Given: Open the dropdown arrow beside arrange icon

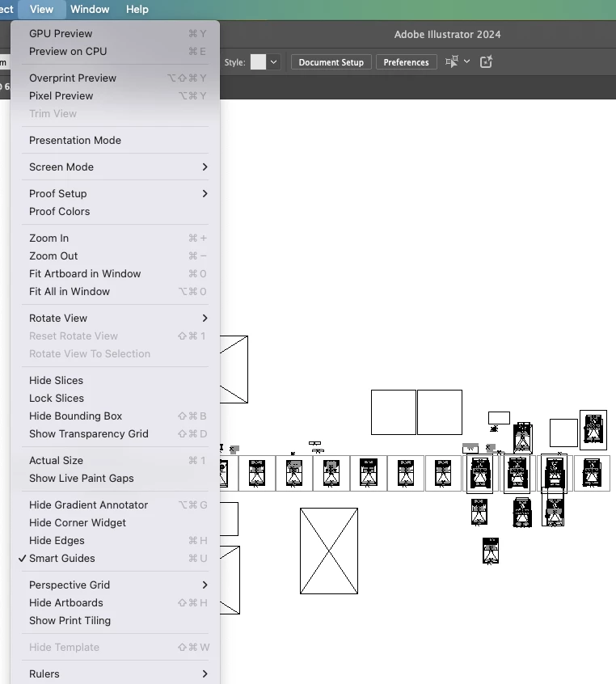Looking at the screenshot, I should (466, 61).
